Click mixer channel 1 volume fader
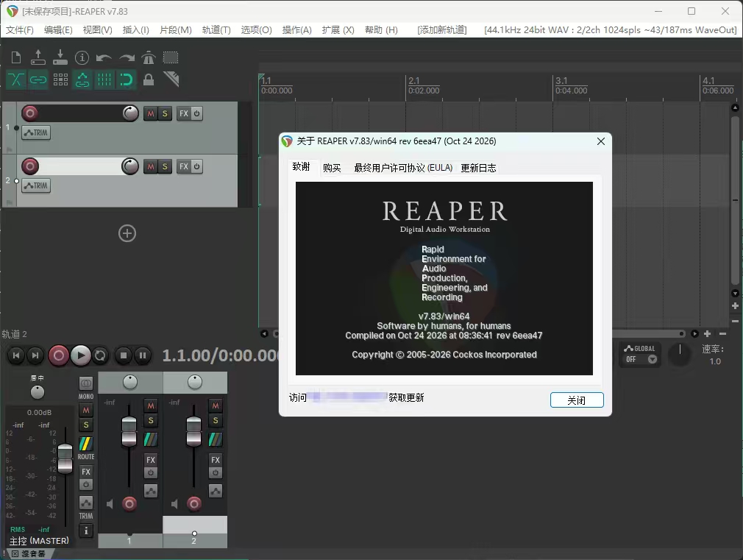The image size is (743, 560). click(x=129, y=431)
